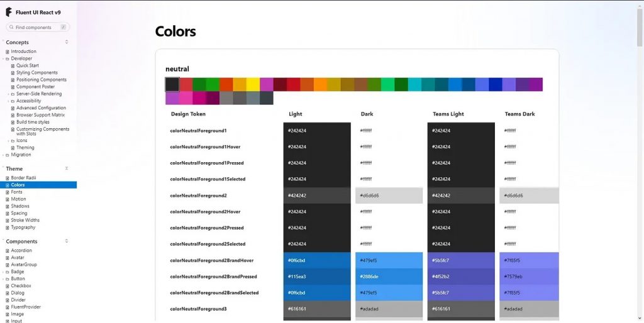Collapse the Components section toggle
Screen dimensions: 644x323
click(x=67, y=241)
